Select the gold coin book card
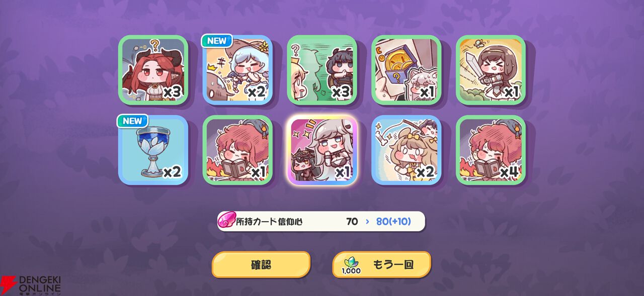This screenshot has height=296, width=644. tap(407, 70)
